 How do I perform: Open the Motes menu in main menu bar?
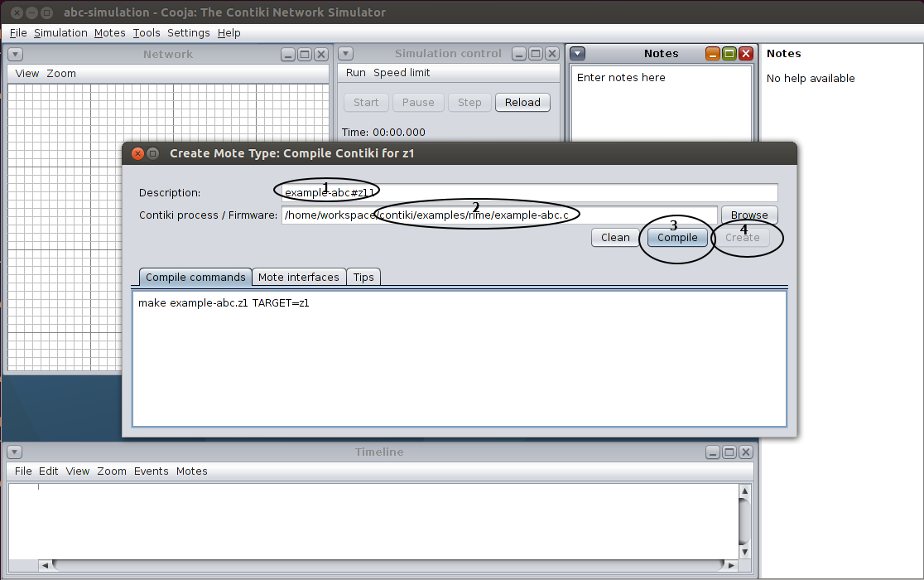[109, 33]
